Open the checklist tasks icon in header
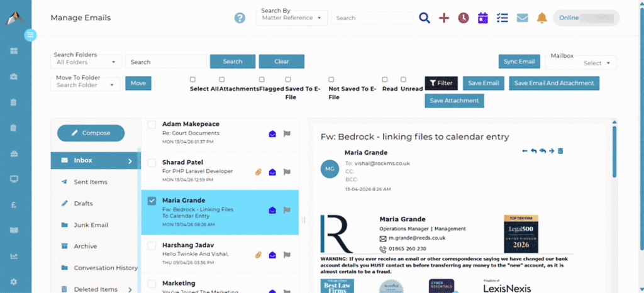644x293 pixels. (x=502, y=18)
